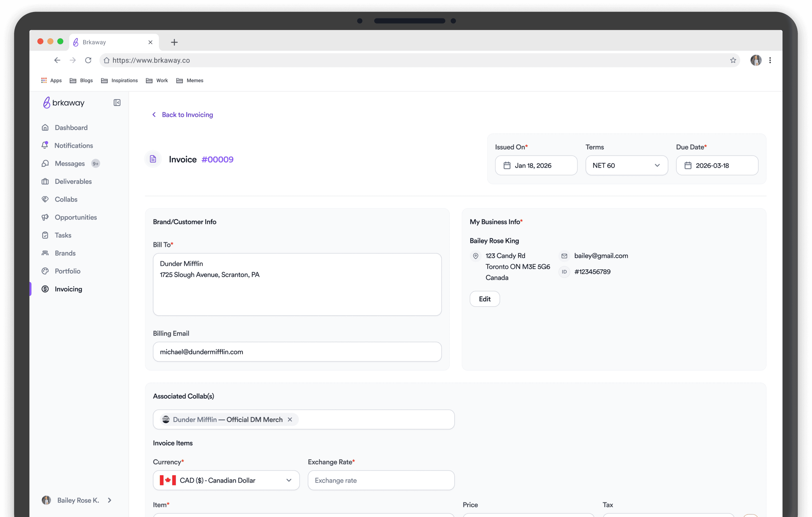This screenshot has height=517, width=812.
Task: Click the Issued On calendar icon
Action: 507,166
